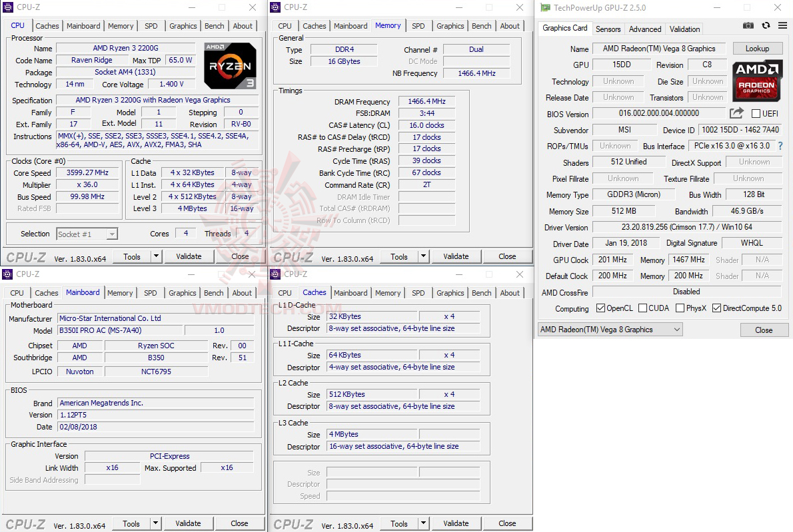Click the LPCIO NCT6795 field
This screenshot has height=532, width=793.
[x=156, y=372]
